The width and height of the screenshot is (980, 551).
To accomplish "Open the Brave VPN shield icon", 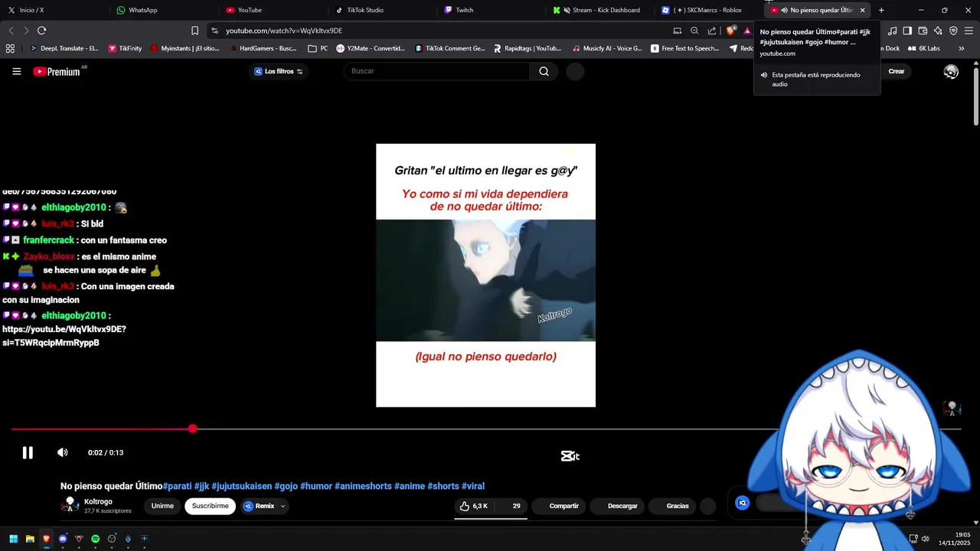I will coord(953,31).
